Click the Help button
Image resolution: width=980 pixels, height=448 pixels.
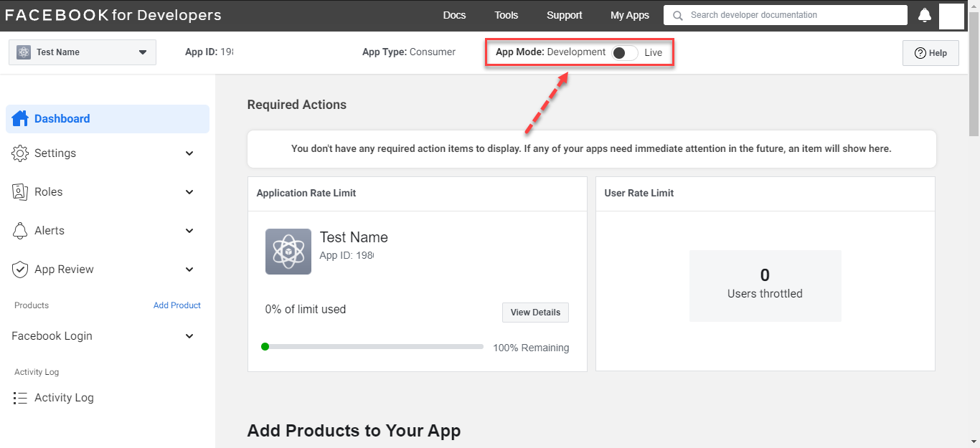(930, 53)
